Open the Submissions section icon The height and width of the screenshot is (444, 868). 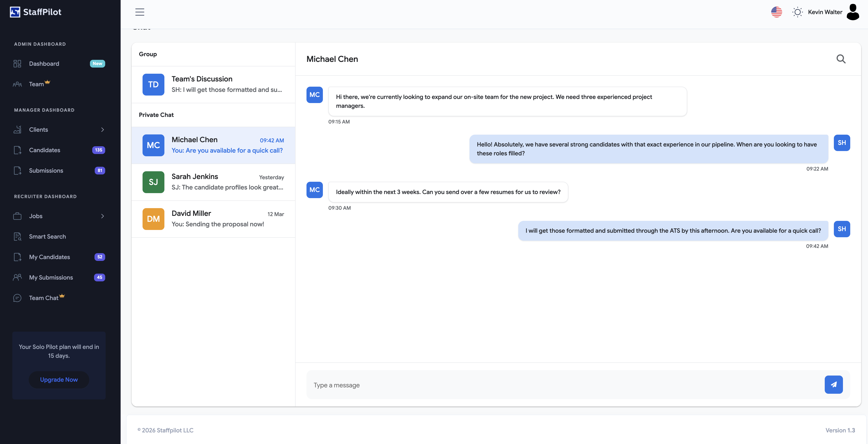pos(18,171)
